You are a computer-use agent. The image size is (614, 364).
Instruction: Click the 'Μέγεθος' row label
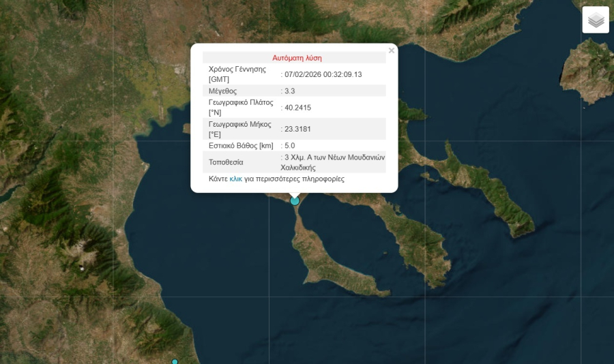pyautogui.click(x=222, y=91)
